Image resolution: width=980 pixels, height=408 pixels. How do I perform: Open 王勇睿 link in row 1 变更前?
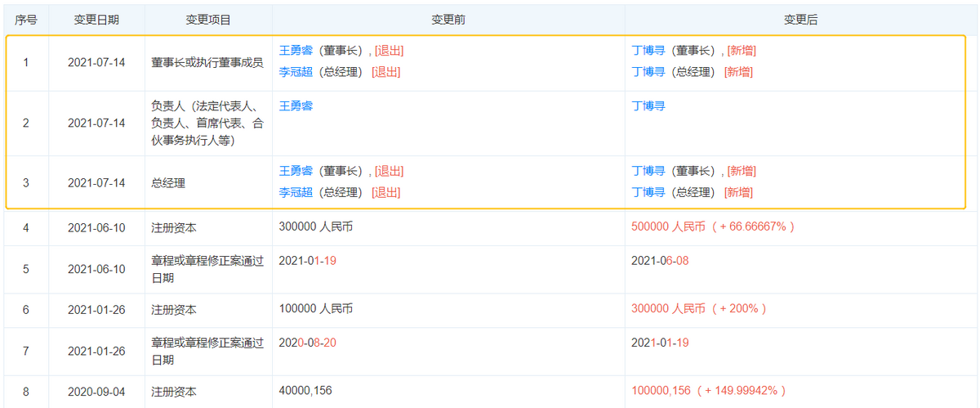tap(296, 51)
